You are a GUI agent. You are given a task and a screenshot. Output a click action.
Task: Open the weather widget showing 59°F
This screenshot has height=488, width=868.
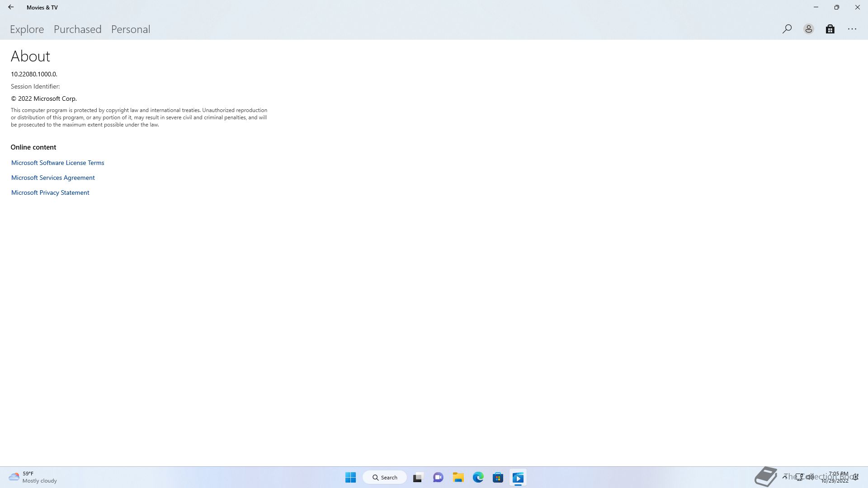pos(33,477)
